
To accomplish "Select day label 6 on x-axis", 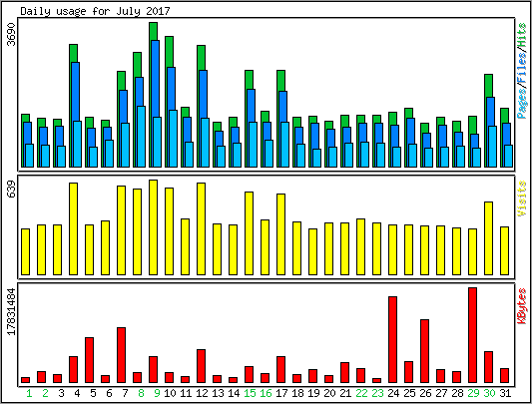I will click(x=109, y=393).
